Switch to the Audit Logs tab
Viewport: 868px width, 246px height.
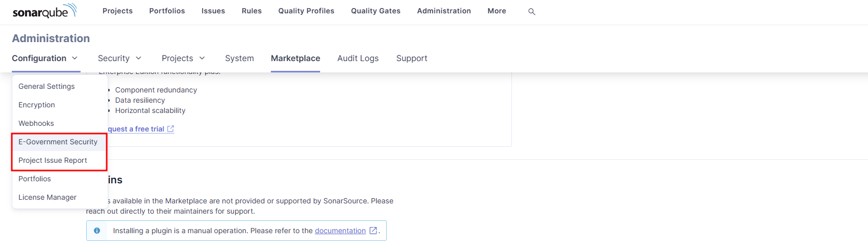coord(358,58)
